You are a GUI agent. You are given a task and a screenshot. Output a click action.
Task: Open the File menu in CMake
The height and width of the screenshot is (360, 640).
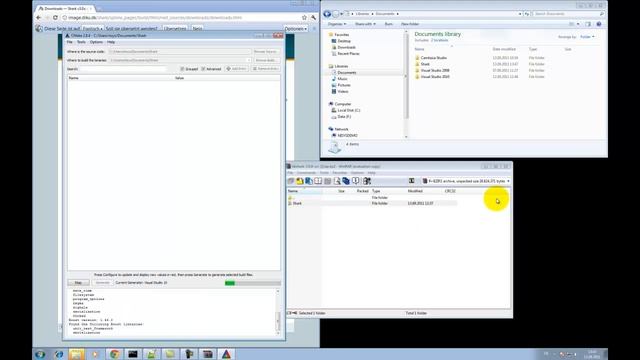70,42
